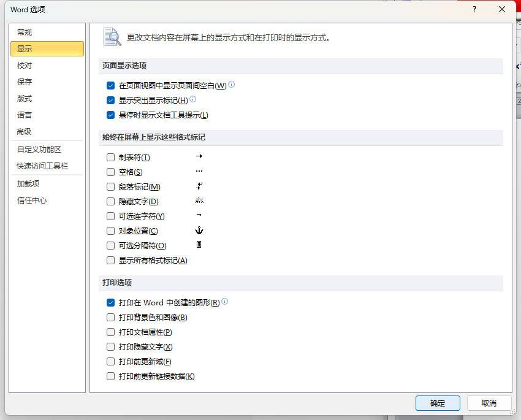Click the 确定 button
This screenshot has width=521, height=420.
tap(438, 403)
